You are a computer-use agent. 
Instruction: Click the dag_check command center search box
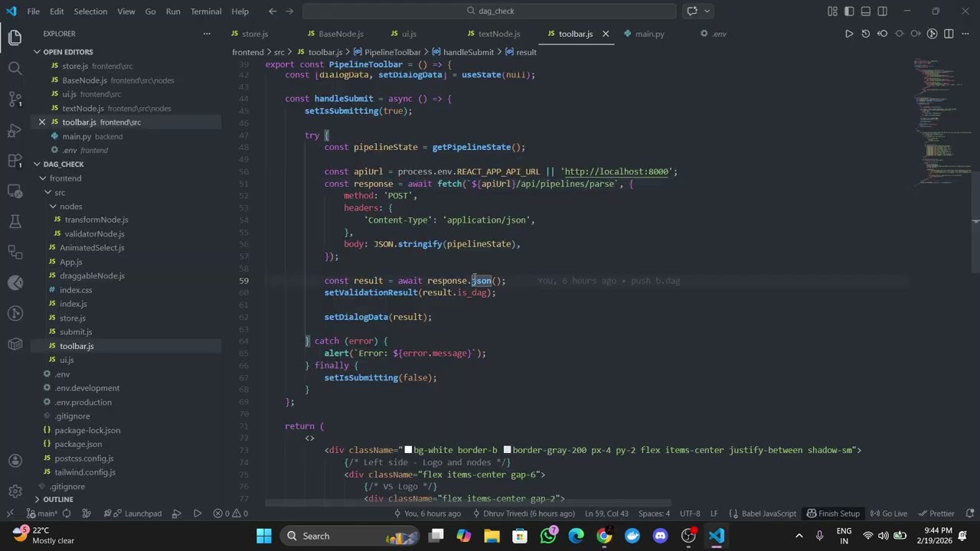coord(489,11)
